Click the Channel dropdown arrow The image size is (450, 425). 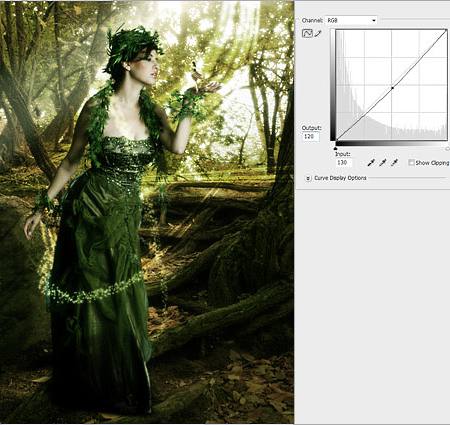(x=374, y=20)
